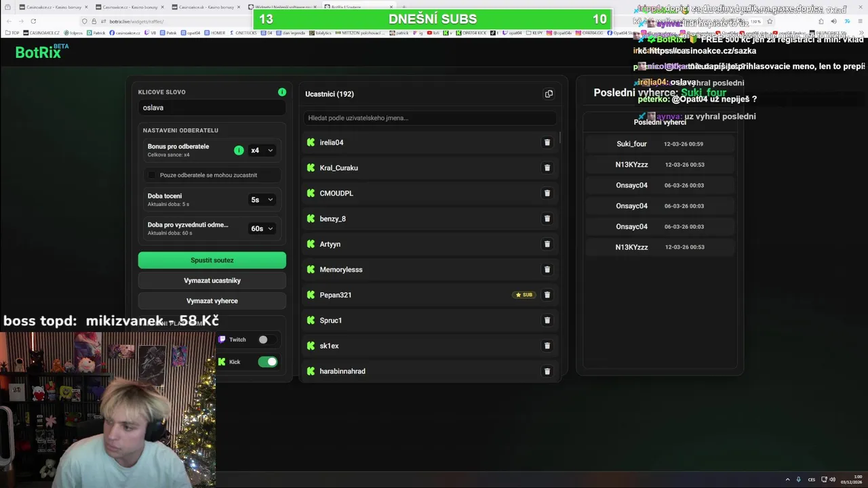Remove benzy_8 with the trash icon
This screenshot has height=488, width=868.
click(x=547, y=218)
